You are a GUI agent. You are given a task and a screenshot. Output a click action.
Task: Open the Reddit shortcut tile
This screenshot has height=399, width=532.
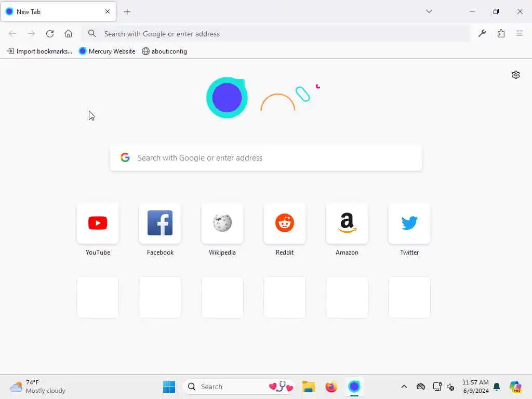[x=285, y=223]
